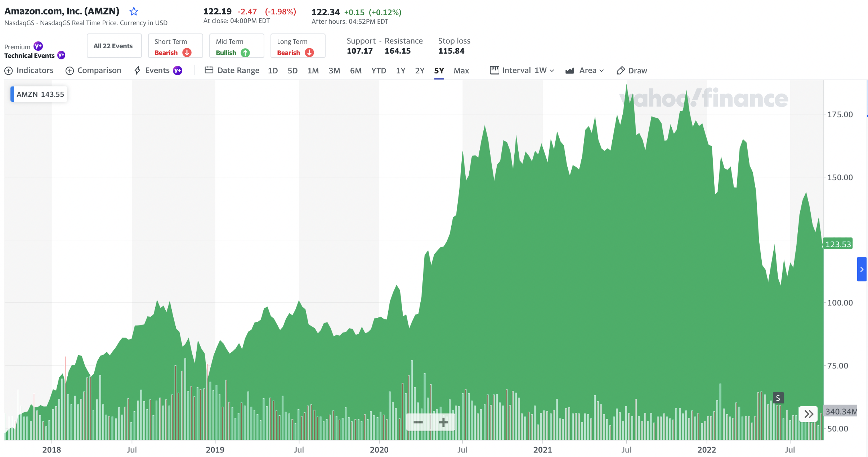The height and width of the screenshot is (457, 868).
Task: Click the lightning bolt Events icon
Action: pos(137,71)
